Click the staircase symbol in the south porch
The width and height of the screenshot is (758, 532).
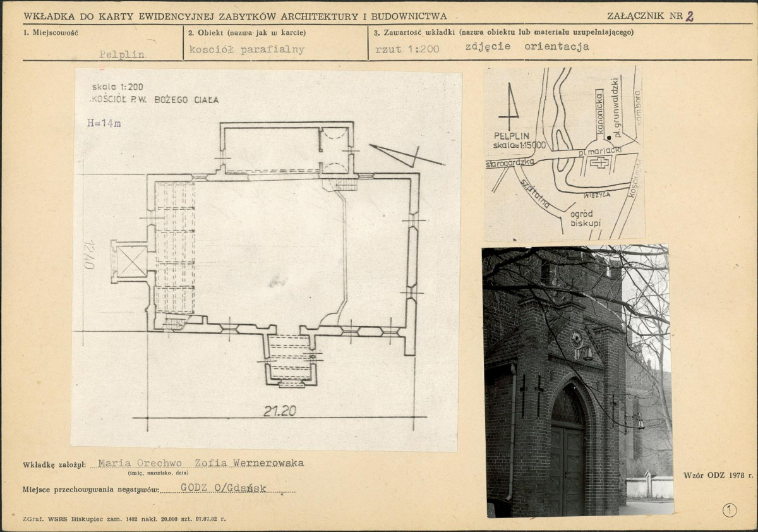point(290,358)
